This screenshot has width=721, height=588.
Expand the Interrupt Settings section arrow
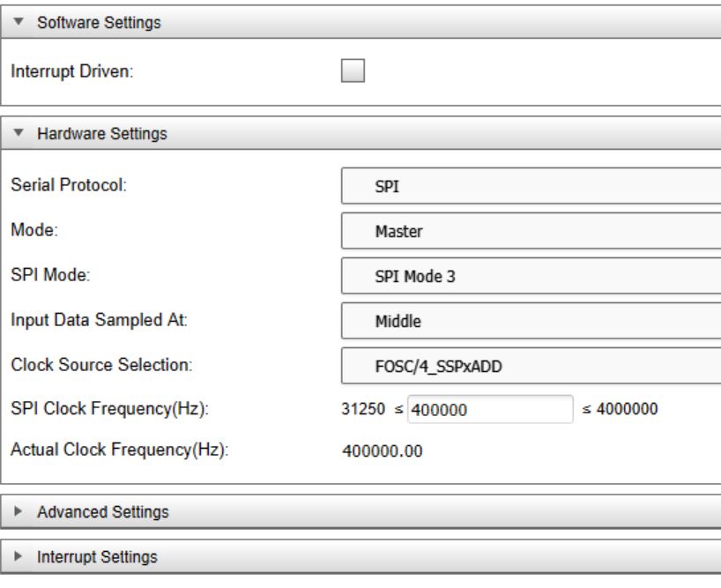tap(18, 555)
